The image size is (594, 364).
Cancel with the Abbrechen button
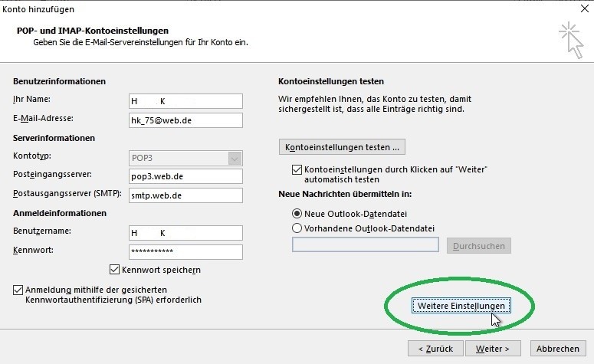(558, 349)
